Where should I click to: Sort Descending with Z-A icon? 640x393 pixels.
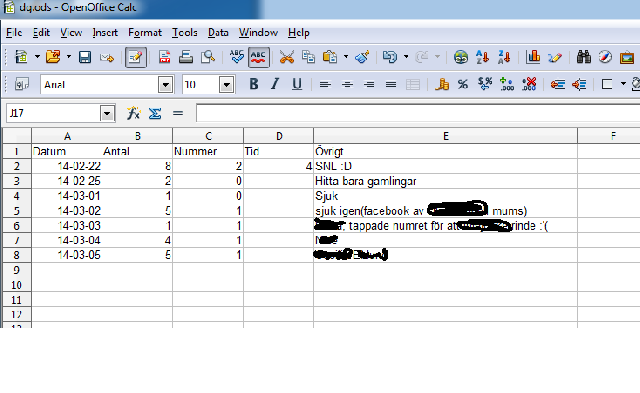504,57
